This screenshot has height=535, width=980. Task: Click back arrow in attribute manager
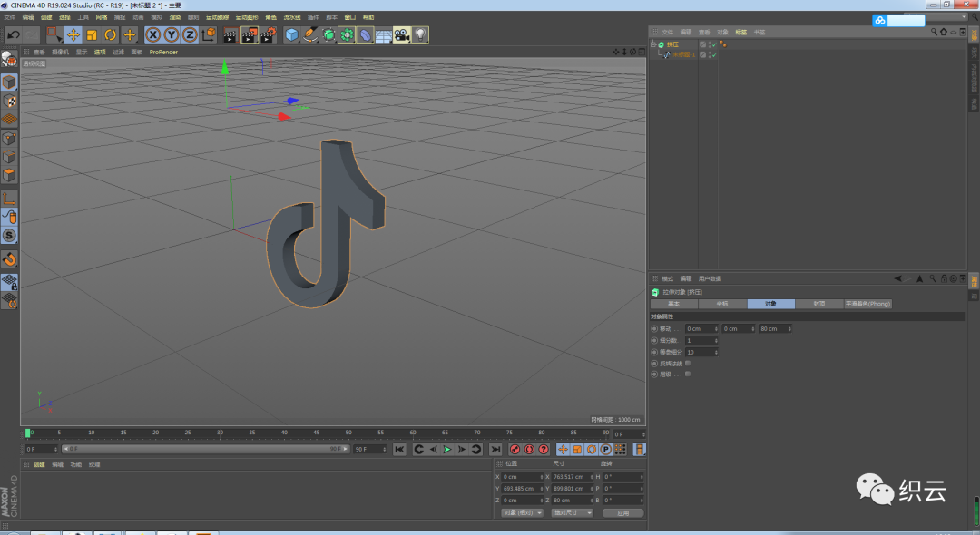click(898, 278)
